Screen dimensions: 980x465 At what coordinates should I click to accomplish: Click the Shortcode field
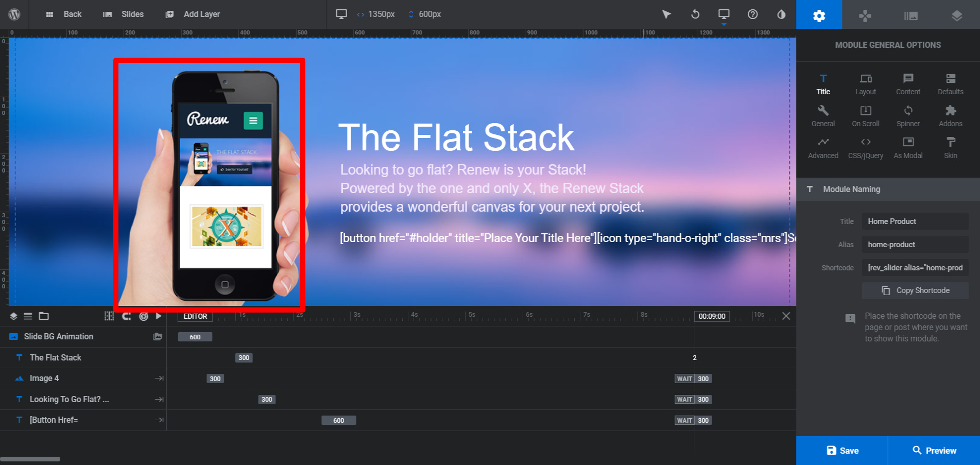point(915,268)
